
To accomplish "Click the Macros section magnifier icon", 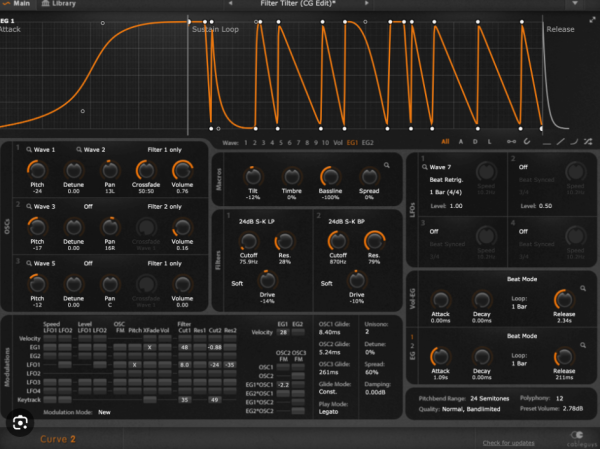I will coord(386,163).
